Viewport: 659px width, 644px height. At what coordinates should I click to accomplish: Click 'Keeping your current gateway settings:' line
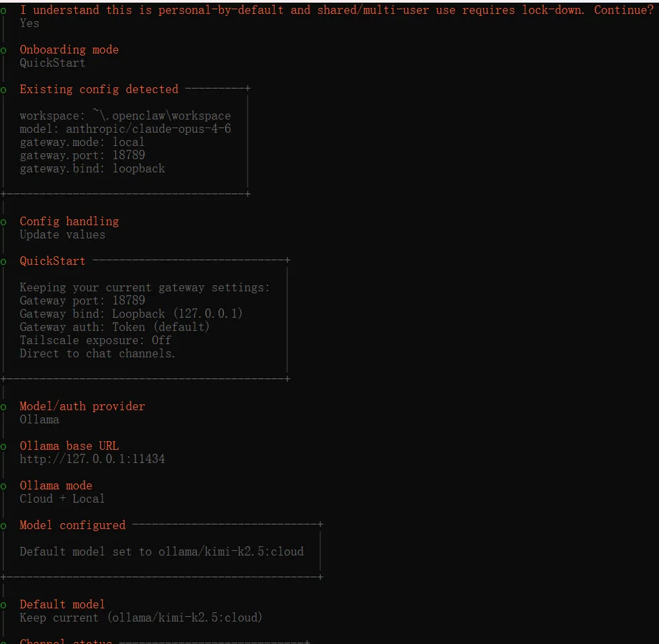pos(145,287)
